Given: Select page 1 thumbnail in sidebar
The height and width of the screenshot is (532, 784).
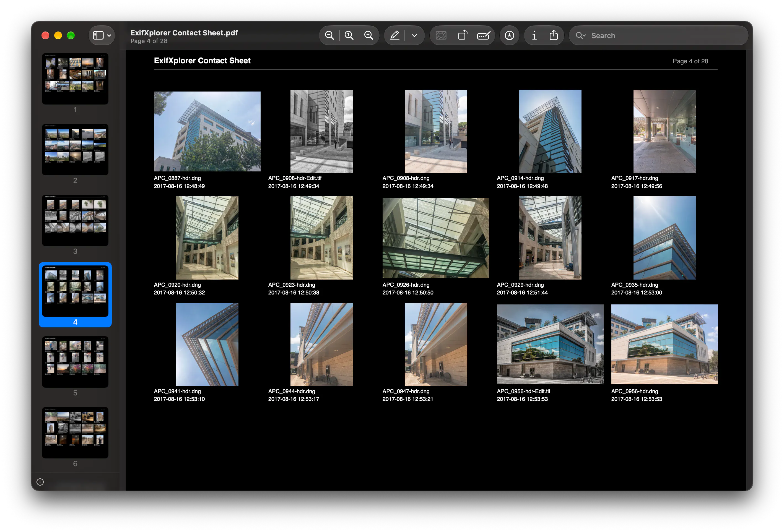Looking at the screenshot, I should coord(75,79).
